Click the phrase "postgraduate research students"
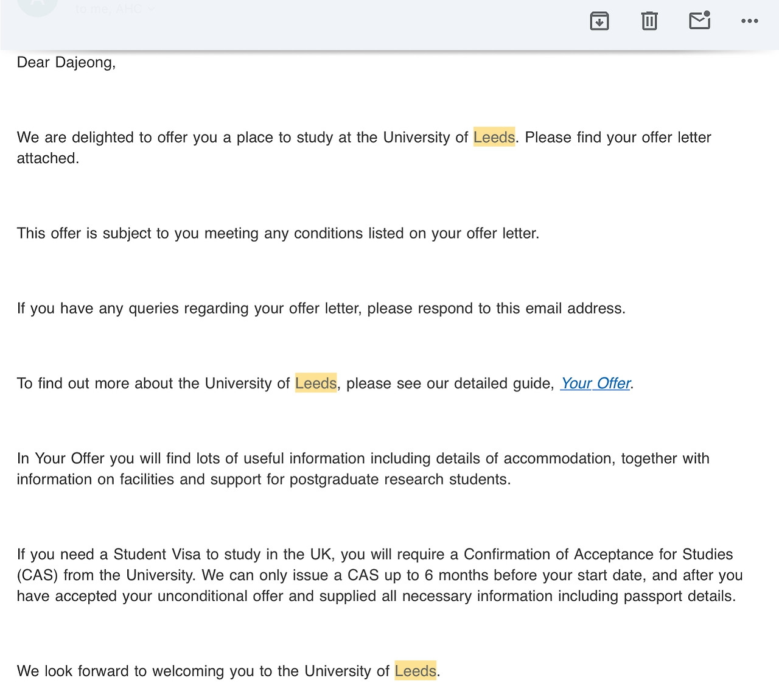The width and height of the screenshot is (779, 700). click(399, 480)
